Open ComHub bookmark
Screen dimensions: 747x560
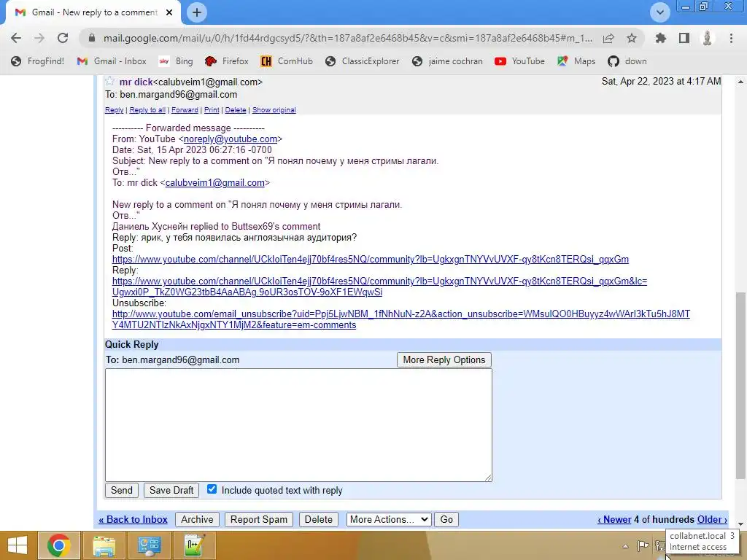pyautogui.click(x=287, y=61)
